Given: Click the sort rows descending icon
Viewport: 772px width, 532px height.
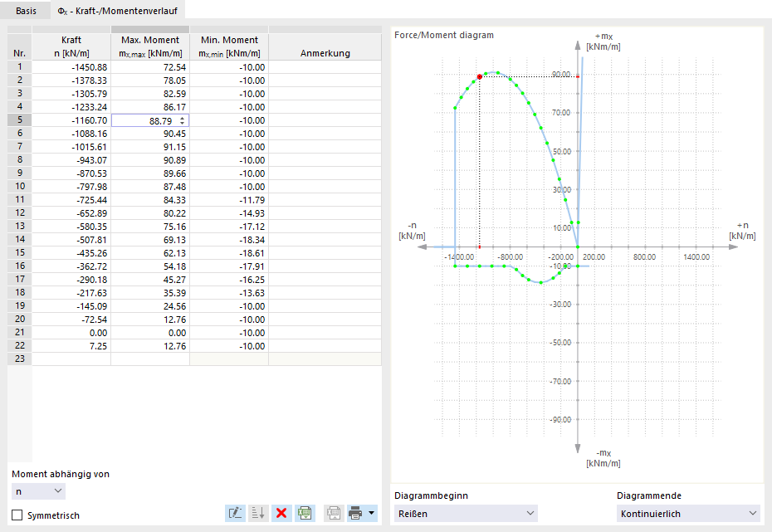Looking at the screenshot, I should 258,513.
